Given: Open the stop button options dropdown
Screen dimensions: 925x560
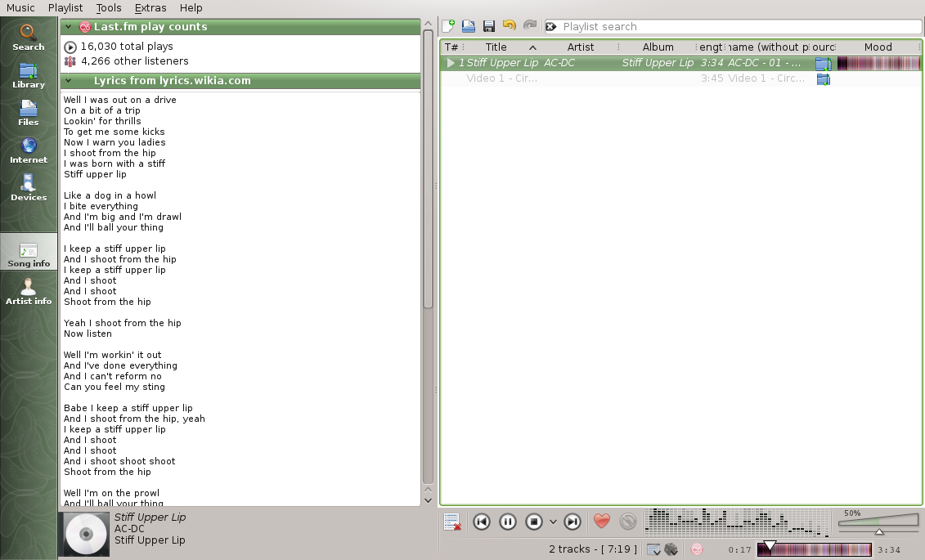Looking at the screenshot, I should (553, 522).
